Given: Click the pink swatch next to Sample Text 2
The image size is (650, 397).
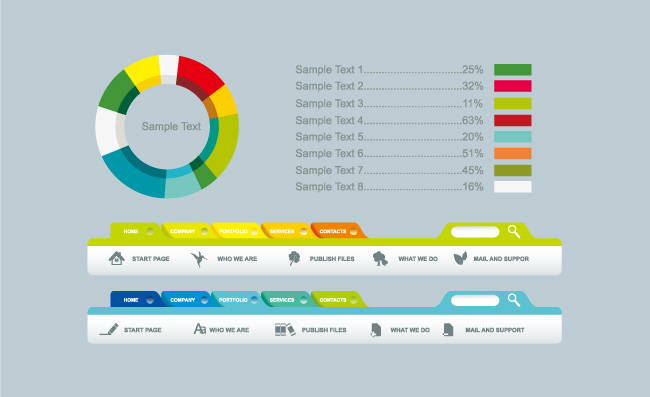Looking at the screenshot, I should coord(512,86).
